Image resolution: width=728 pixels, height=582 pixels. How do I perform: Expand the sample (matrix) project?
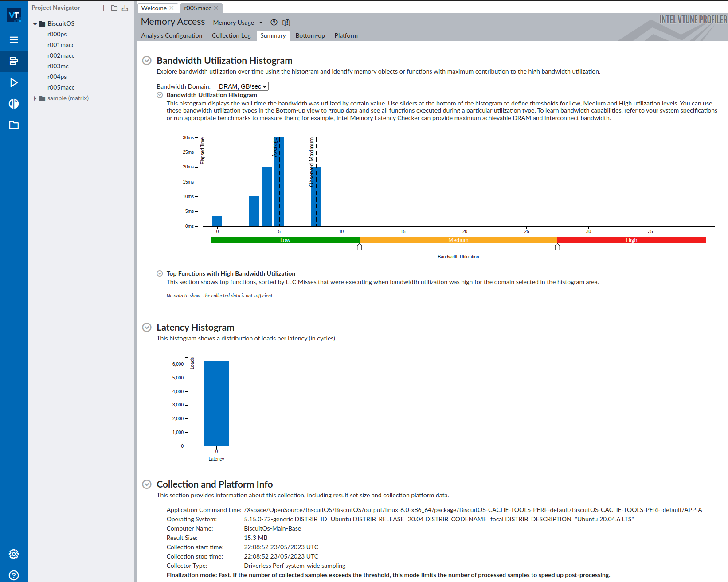point(35,98)
